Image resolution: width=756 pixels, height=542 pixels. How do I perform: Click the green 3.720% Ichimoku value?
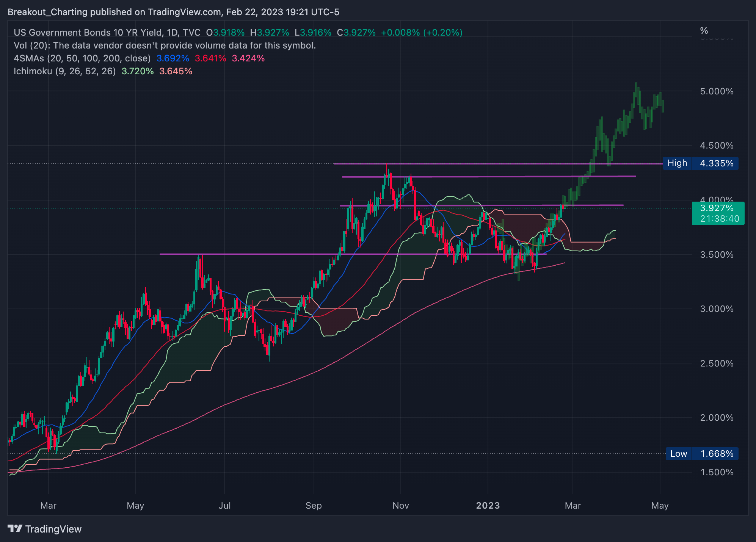pos(137,71)
